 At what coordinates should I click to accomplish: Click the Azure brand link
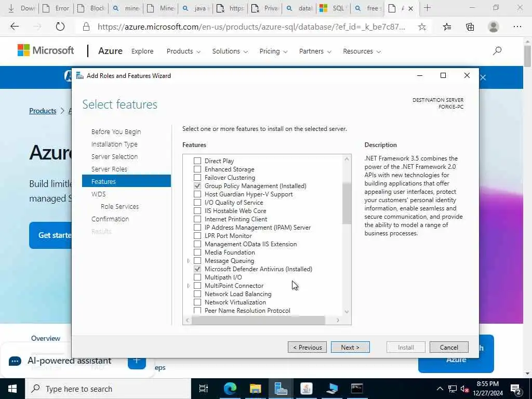pos(110,51)
